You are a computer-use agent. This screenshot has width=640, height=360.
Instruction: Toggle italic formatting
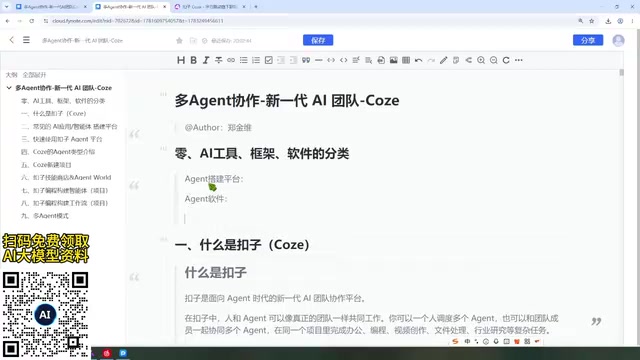(206, 60)
